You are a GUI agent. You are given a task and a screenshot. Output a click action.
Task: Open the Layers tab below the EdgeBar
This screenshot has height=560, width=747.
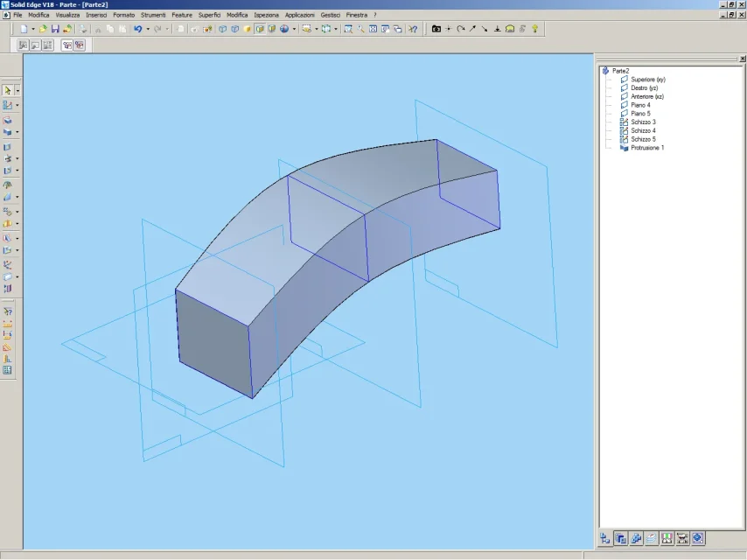click(x=652, y=538)
